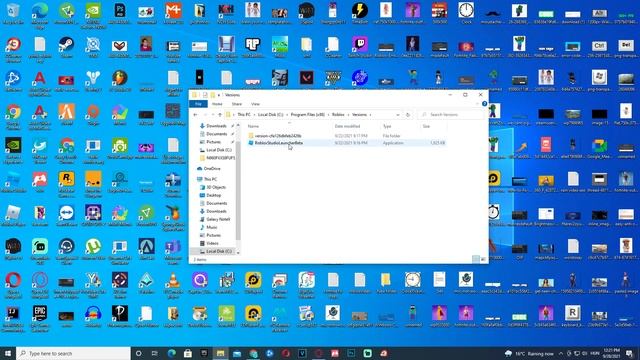Image resolution: width=640 pixels, height=360 pixels.
Task: Select the Clock icon on the desktop
Action: point(466,14)
